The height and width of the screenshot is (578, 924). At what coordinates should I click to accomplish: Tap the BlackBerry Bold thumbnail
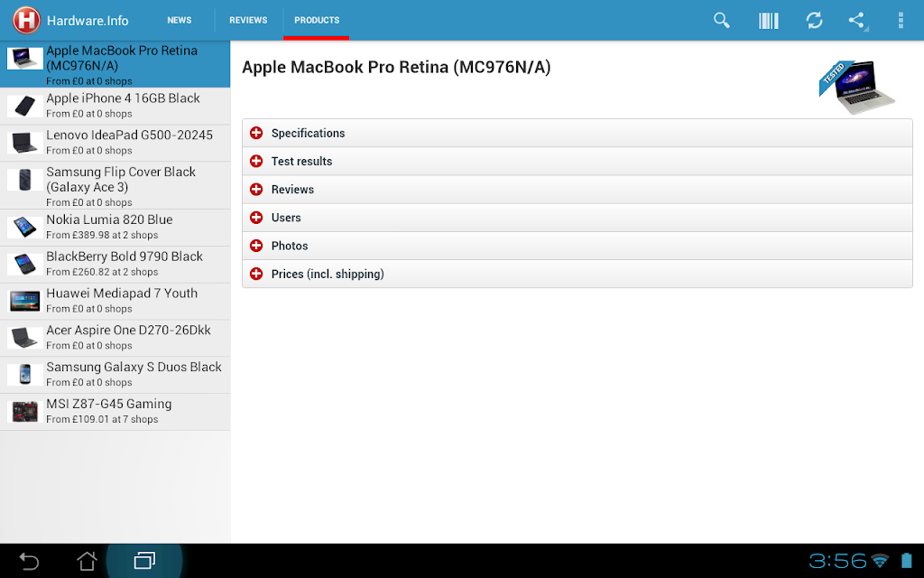point(24,264)
